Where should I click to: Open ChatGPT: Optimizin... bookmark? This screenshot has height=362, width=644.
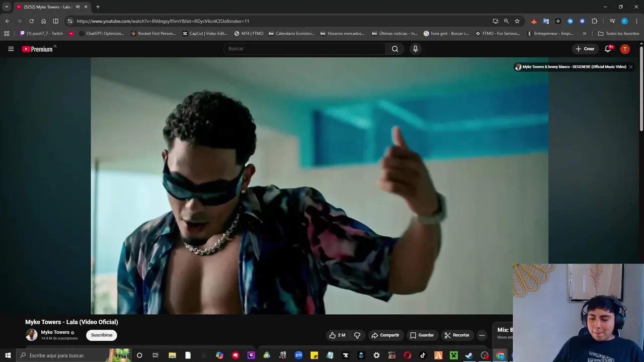click(101, 34)
